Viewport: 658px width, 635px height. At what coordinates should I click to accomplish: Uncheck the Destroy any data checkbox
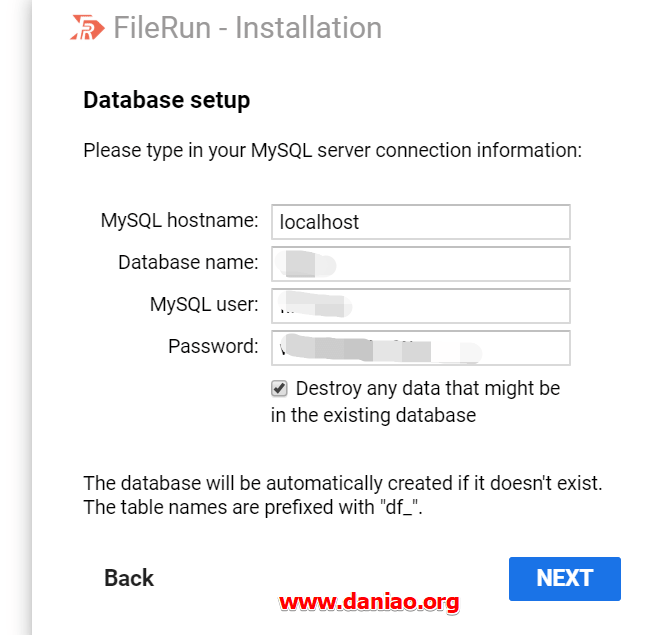(x=279, y=388)
